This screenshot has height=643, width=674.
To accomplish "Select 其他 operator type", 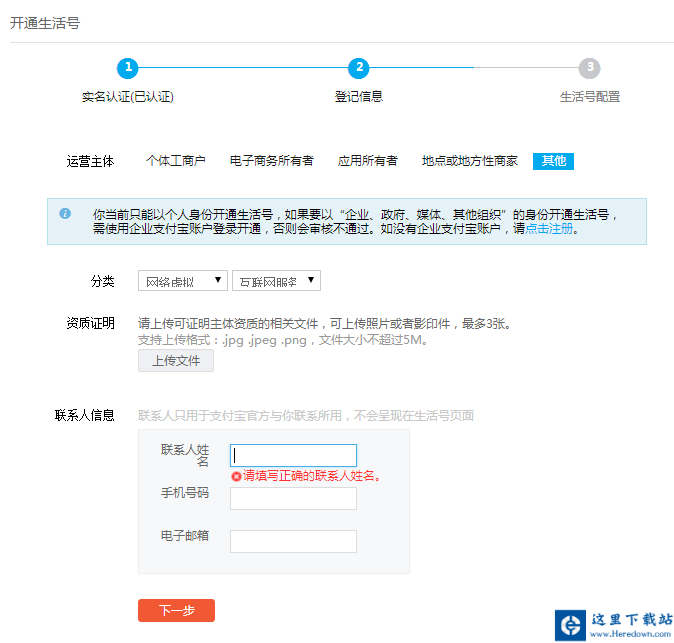I will point(553,161).
